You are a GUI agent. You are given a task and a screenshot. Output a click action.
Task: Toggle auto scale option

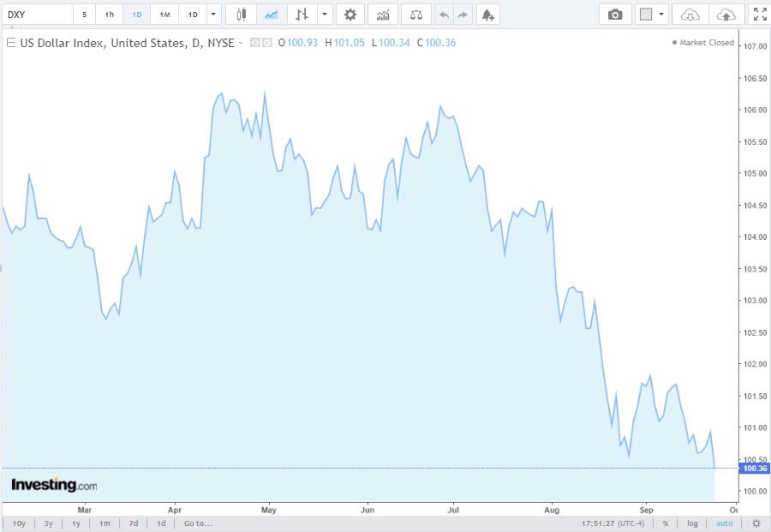(x=725, y=523)
